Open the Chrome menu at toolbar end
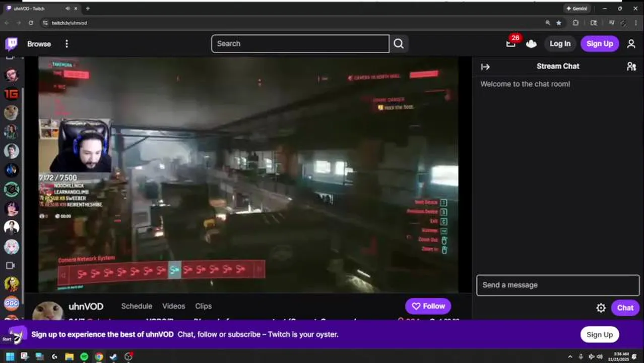This screenshot has height=363, width=644. [x=635, y=23]
